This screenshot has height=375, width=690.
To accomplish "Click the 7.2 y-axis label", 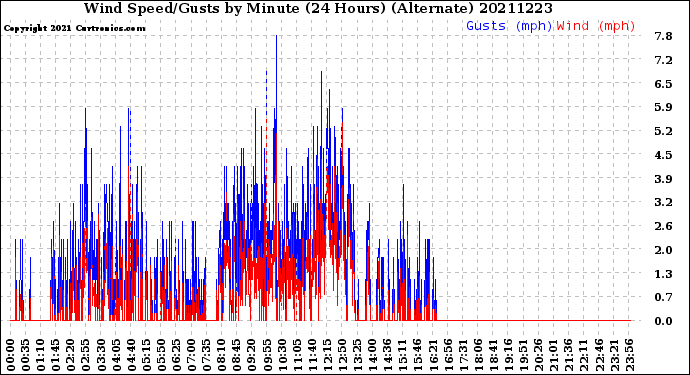I will [664, 60].
